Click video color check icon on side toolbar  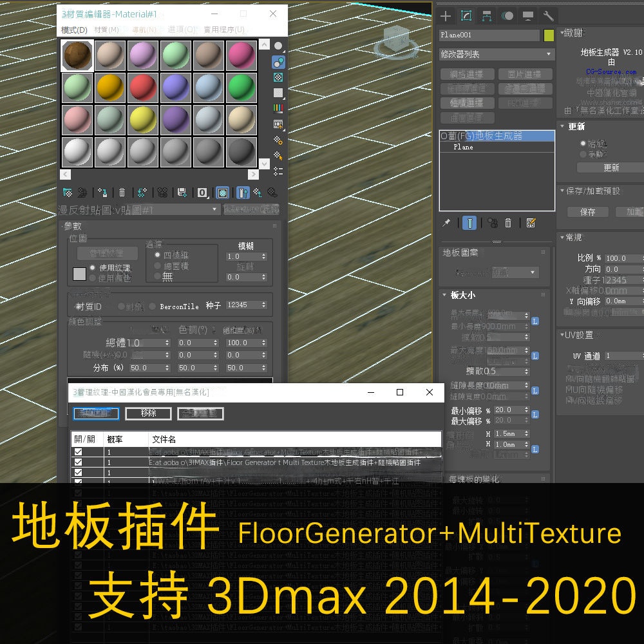coord(278,108)
